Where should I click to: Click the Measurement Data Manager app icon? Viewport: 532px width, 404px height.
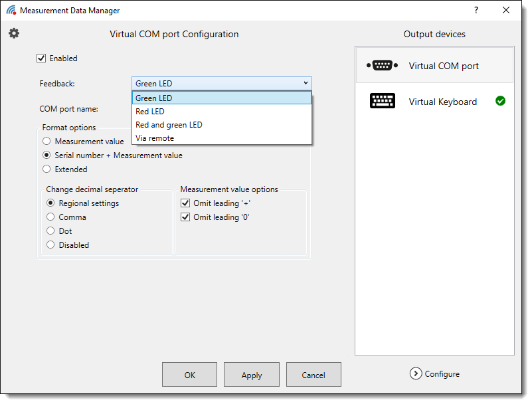pyautogui.click(x=11, y=11)
